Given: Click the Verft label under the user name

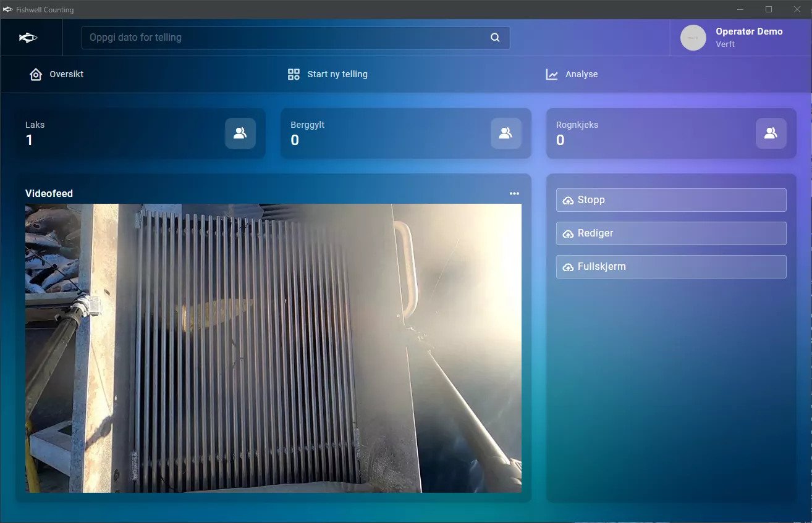Looking at the screenshot, I should pos(725,44).
